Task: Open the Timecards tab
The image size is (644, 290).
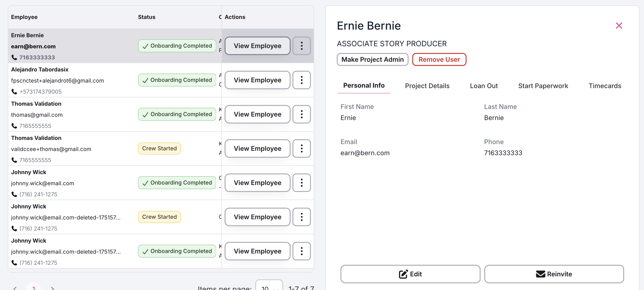Action: point(605,86)
